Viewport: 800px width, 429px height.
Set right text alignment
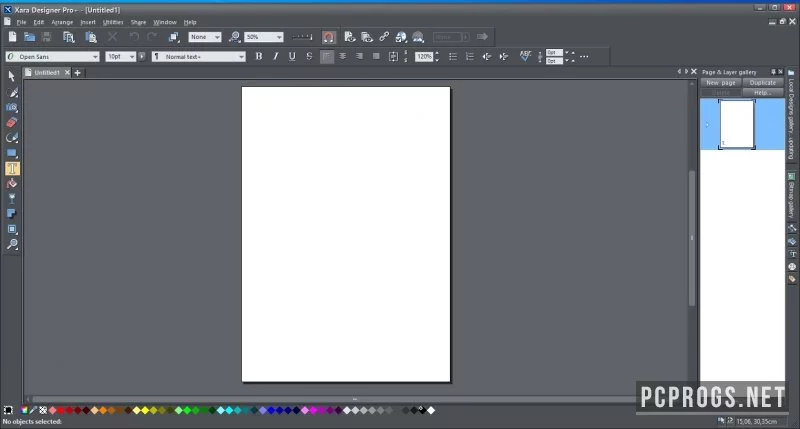pyautogui.click(x=360, y=56)
